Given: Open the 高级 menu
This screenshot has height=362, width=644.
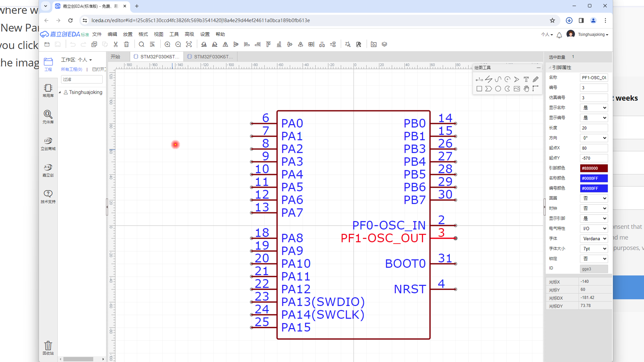Looking at the screenshot, I should [x=190, y=34].
